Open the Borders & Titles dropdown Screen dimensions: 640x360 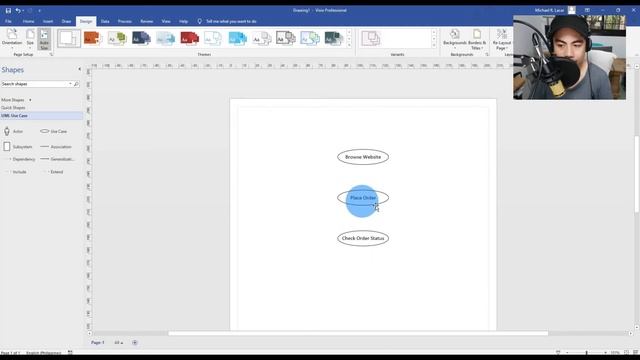tap(477, 39)
